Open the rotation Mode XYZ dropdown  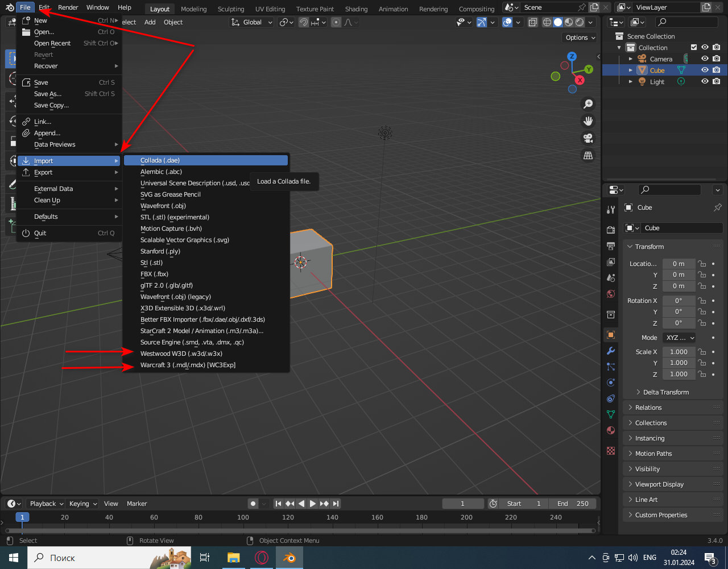click(x=679, y=338)
